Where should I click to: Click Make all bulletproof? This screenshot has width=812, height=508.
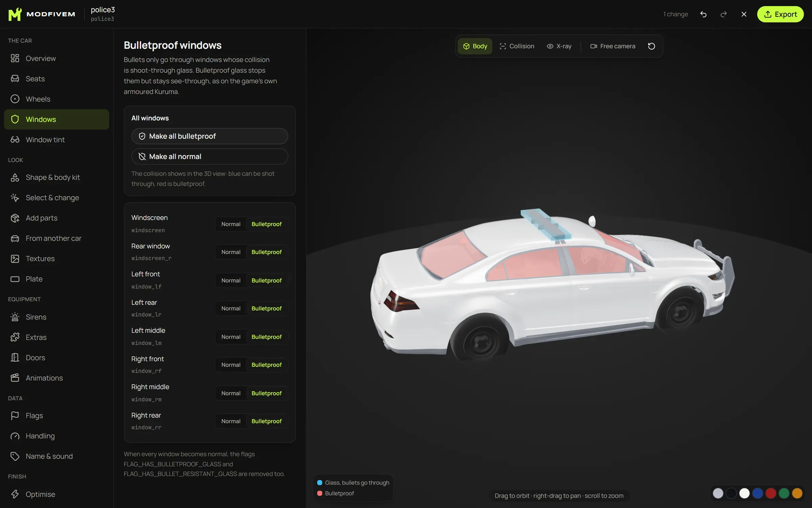point(209,136)
